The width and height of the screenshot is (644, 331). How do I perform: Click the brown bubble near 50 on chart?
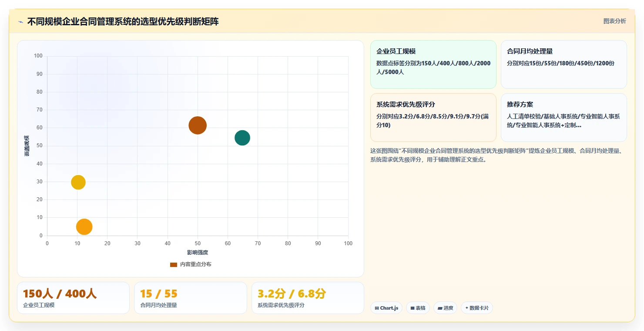(198, 125)
